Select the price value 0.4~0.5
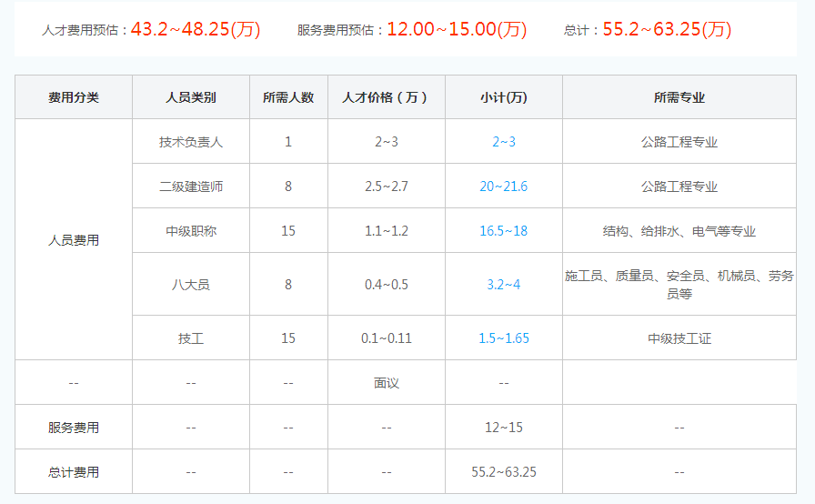 (x=387, y=285)
